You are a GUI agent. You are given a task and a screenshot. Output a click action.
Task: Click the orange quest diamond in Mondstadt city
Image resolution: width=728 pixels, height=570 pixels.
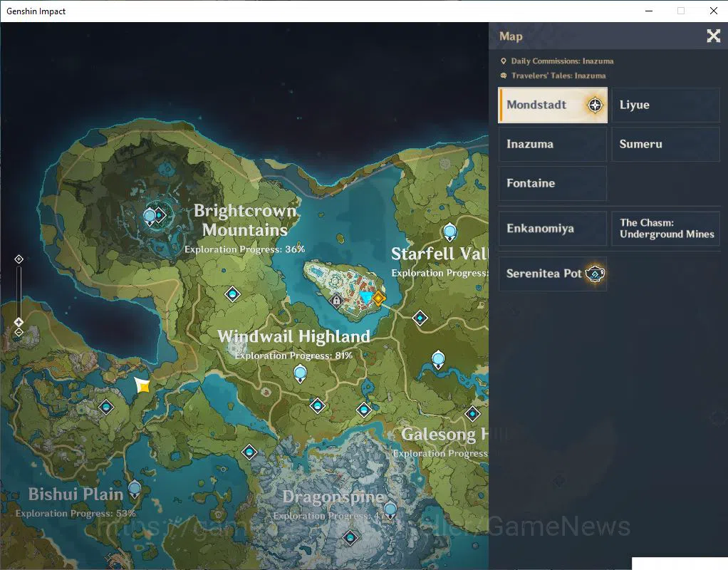click(x=379, y=298)
